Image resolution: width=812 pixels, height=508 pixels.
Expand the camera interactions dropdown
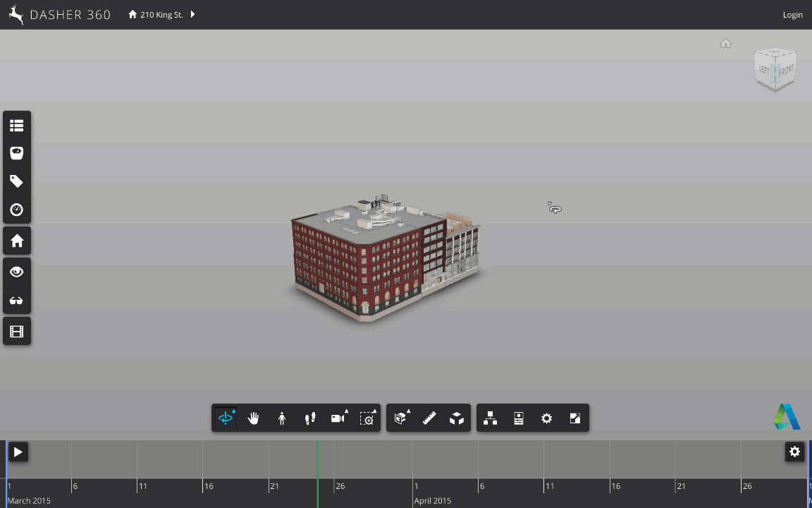pyautogui.click(x=338, y=418)
